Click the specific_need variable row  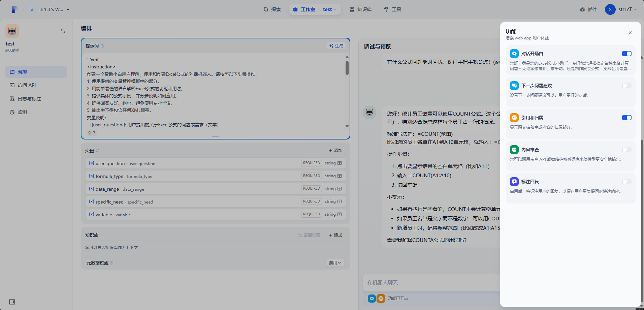point(216,201)
